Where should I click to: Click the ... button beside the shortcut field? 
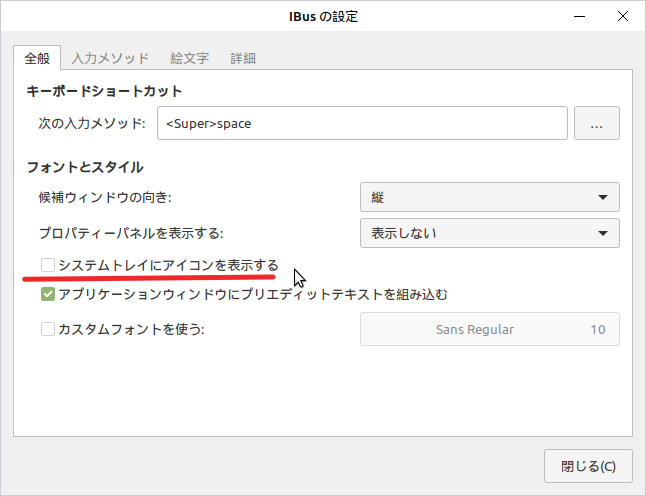pos(597,123)
